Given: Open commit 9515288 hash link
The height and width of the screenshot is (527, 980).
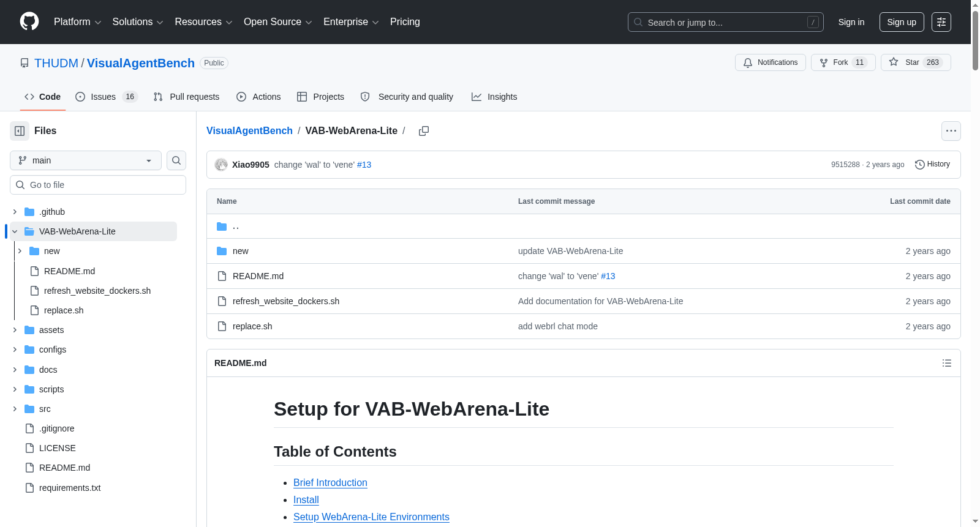Looking at the screenshot, I should [x=845, y=165].
